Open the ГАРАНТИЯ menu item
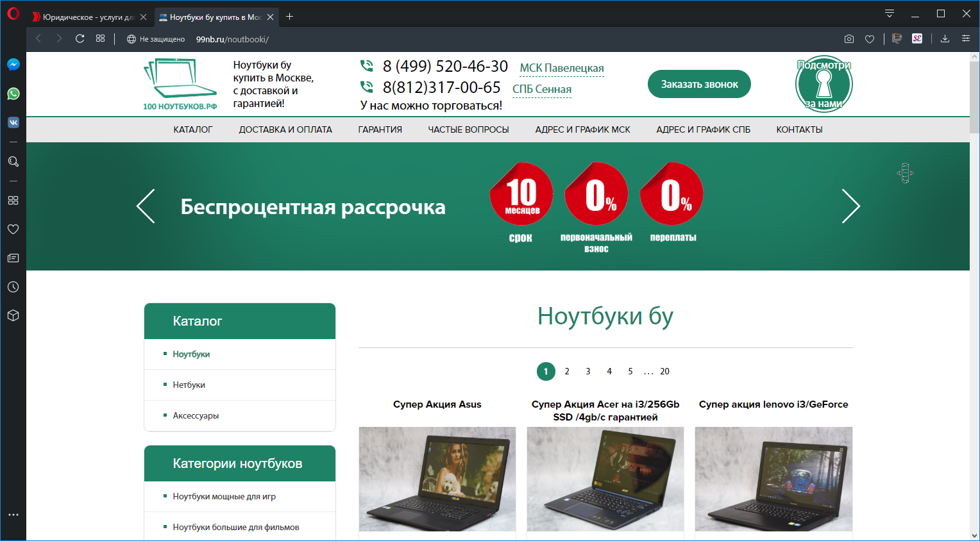980x541 pixels. click(380, 129)
